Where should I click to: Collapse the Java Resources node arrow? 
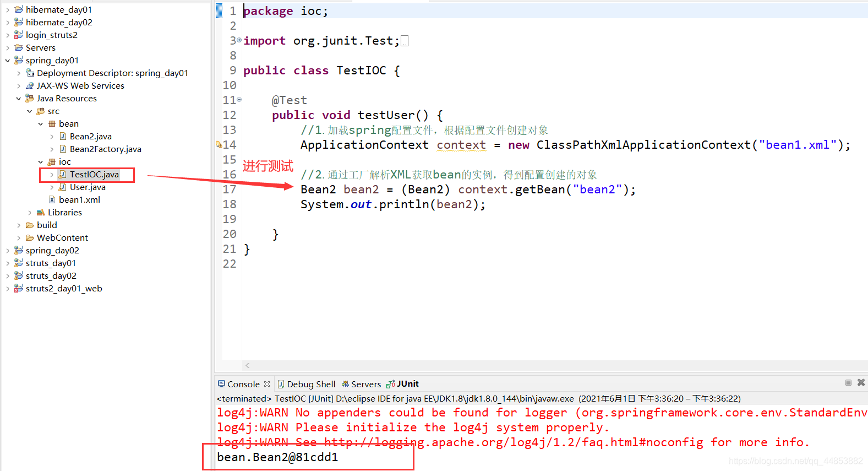tap(18, 99)
